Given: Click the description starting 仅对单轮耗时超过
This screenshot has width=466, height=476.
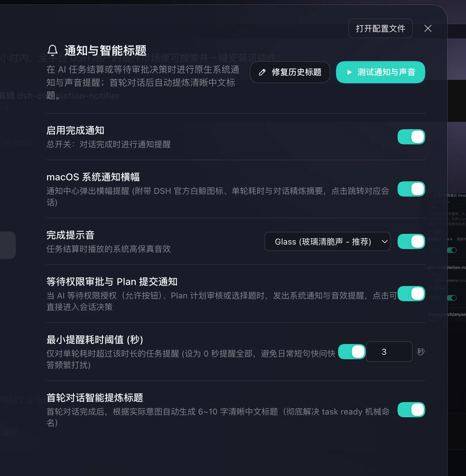Looking at the screenshot, I should pos(191,359).
